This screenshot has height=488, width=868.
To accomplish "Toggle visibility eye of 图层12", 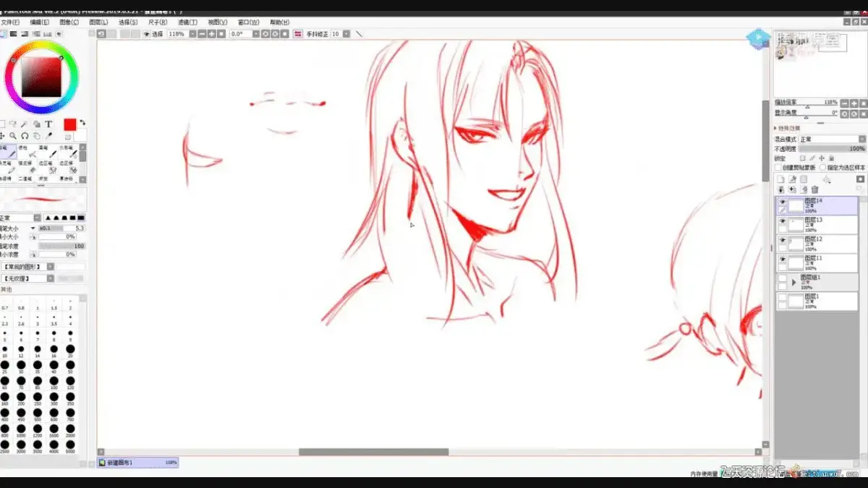I will [782, 239].
